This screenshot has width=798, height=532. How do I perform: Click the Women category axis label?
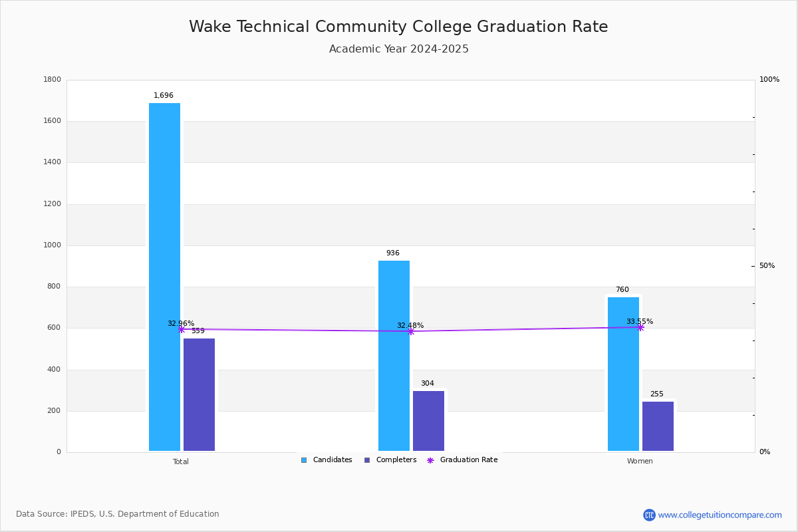(640, 462)
